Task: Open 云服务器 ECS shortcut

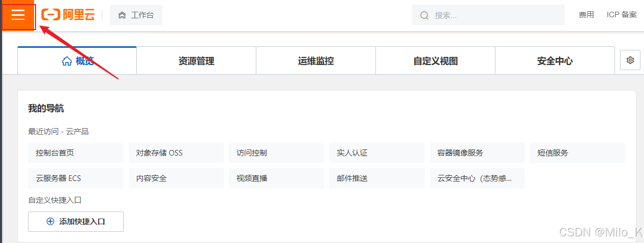Action: coord(76,178)
